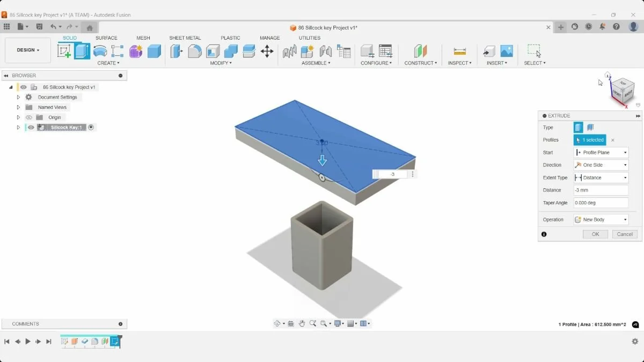Viewport: 644px width, 362px height.
Task: Open the Start dropdown showing Profile Plane
Action: [x=601, y=153]
